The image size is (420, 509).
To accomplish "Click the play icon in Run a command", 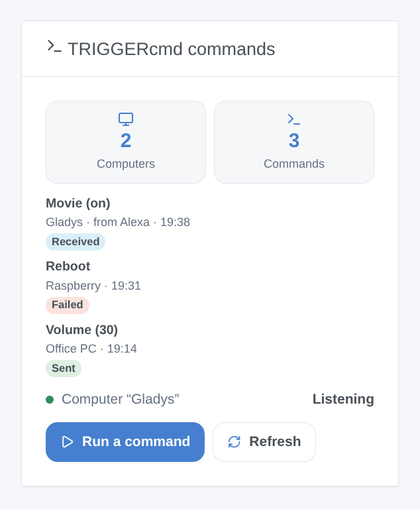I will [x=68, y=442].
